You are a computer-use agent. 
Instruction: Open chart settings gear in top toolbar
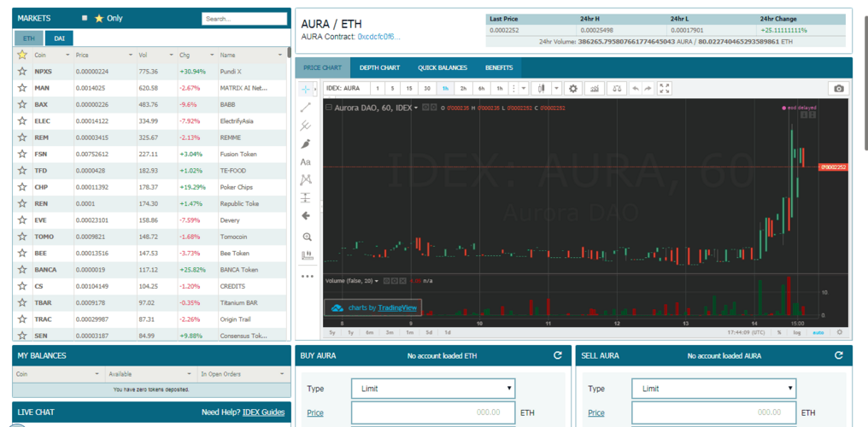573,89
